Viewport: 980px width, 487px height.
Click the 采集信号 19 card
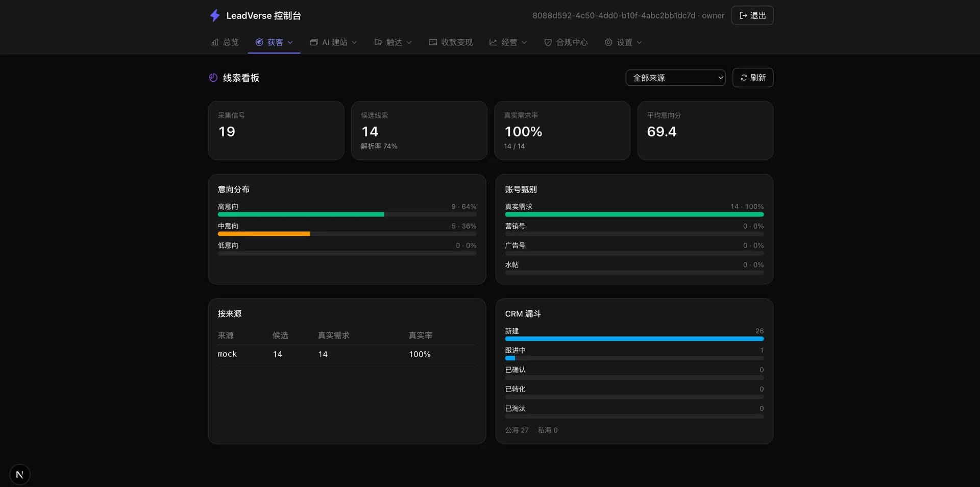tap(276, 130)
